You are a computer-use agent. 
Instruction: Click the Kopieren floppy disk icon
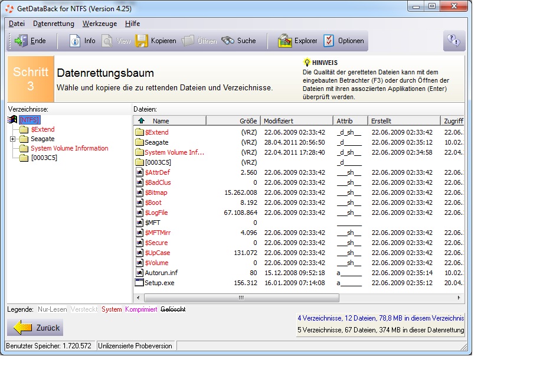tap(142, 41)
